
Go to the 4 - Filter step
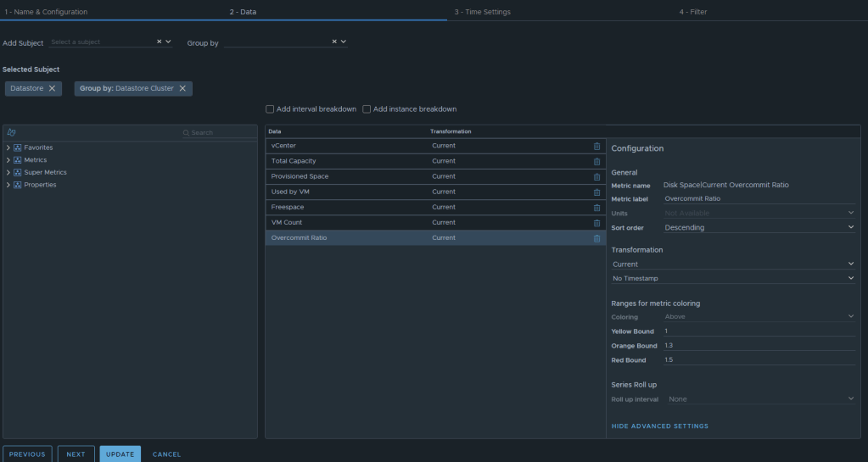coord(692,12)
